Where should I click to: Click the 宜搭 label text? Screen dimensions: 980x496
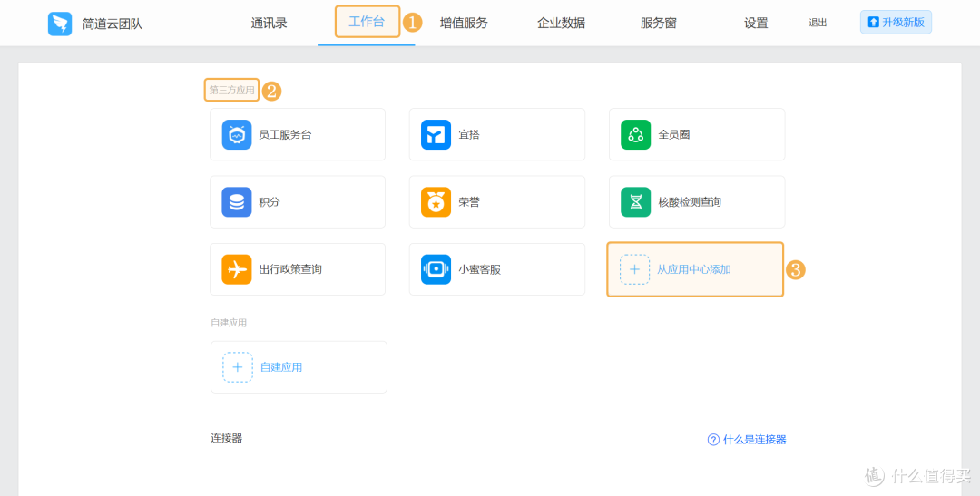[469, 134]
